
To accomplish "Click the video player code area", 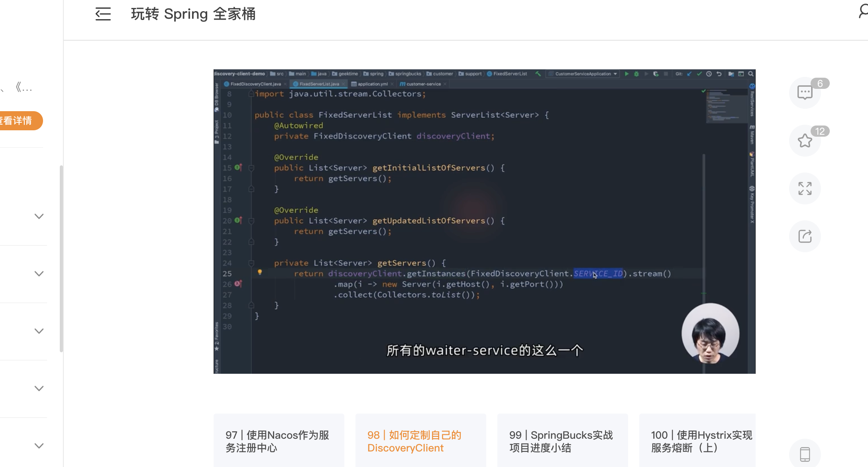I will click(x=484, y=221).
